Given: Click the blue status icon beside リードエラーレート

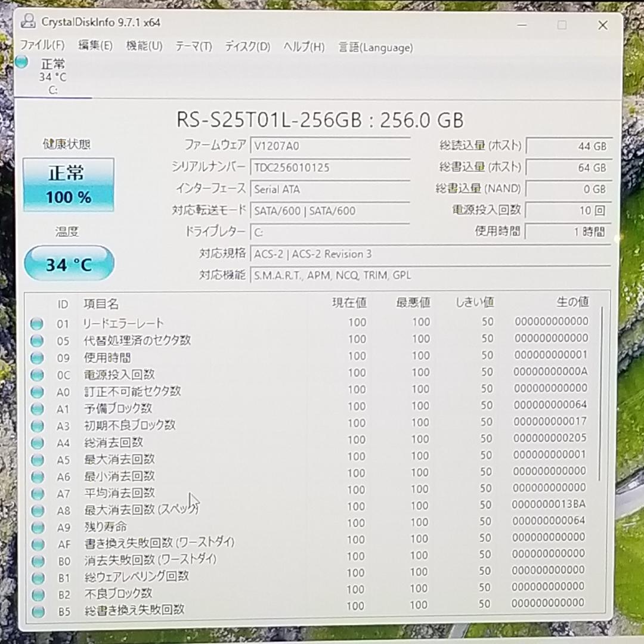Looking at the screenshot, I should [37, 323].
